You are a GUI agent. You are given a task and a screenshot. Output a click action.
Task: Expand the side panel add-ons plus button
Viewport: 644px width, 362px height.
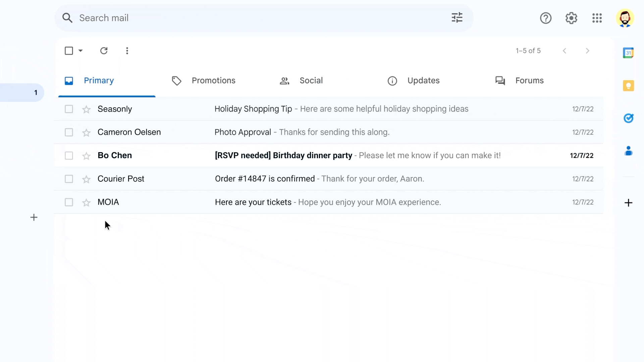coord(629,202)
